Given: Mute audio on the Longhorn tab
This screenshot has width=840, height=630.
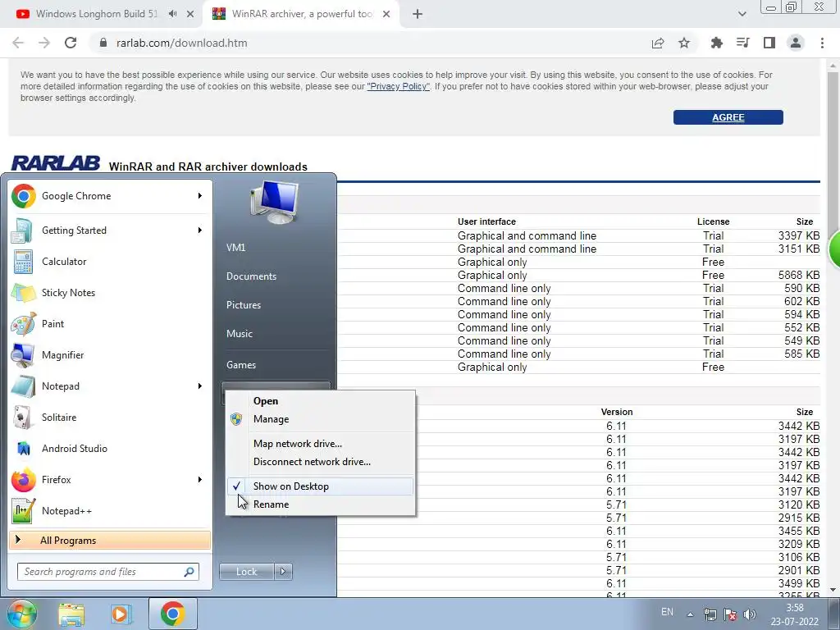Looking at the screenshot, I should pyautogui.click(x=172, y=14).
